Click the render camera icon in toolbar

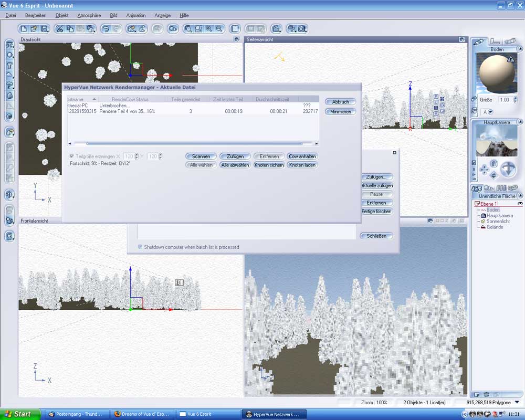coord(302,29)
